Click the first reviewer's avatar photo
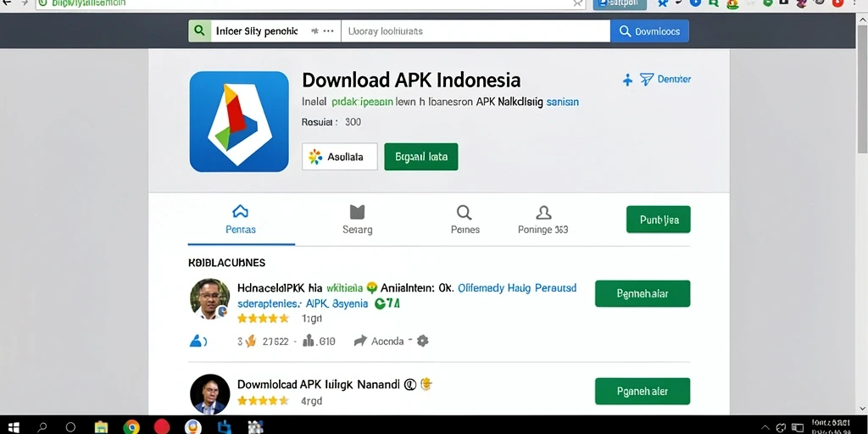Viewport: 868px width, 434px height. click(210, 299)
